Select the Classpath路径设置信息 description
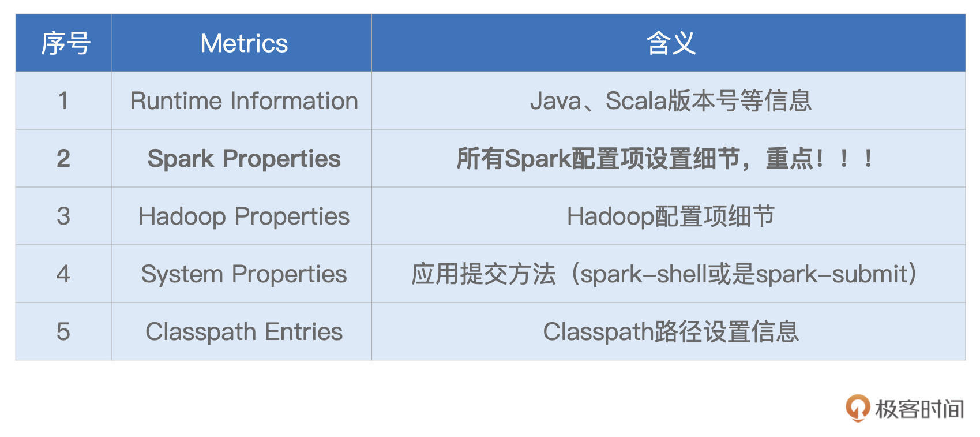Image resolution: width=980 pixels, height=437 pixels. (670, 332)
